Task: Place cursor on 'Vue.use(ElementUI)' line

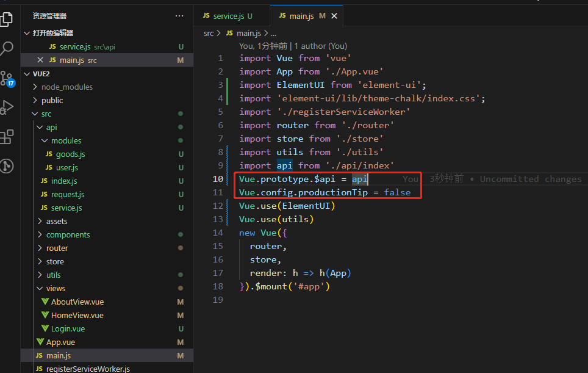Action: [x=287, y=206]
